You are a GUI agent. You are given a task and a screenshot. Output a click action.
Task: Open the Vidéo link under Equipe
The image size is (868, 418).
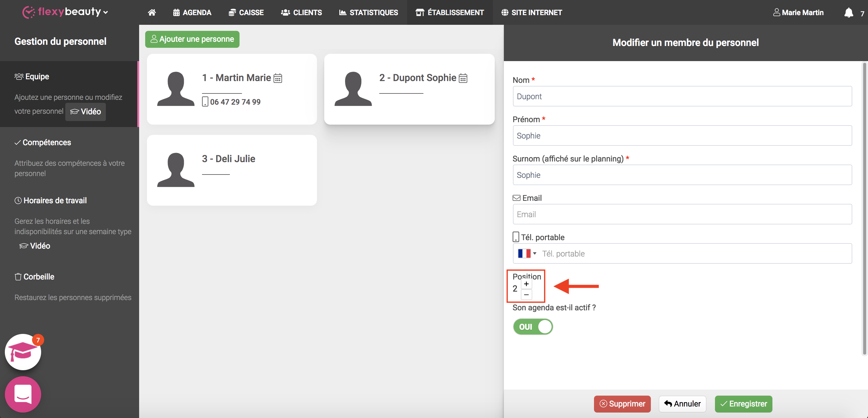click(x=86, y=112)
